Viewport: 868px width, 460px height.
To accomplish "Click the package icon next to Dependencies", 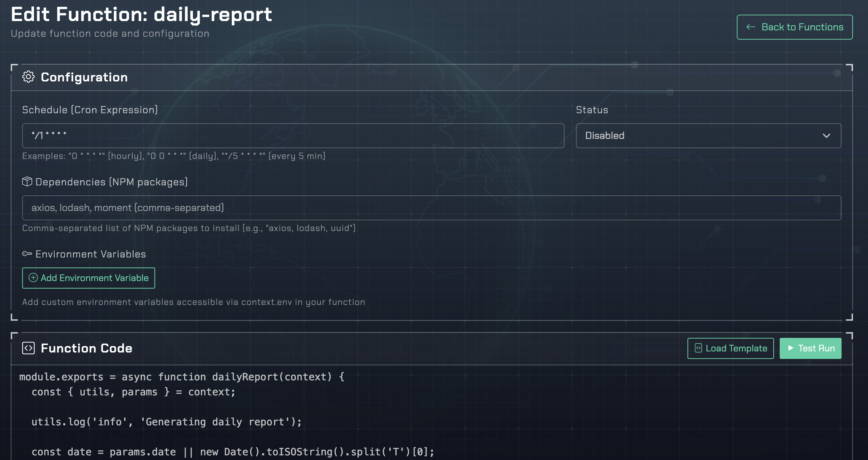I will point(27,182).
